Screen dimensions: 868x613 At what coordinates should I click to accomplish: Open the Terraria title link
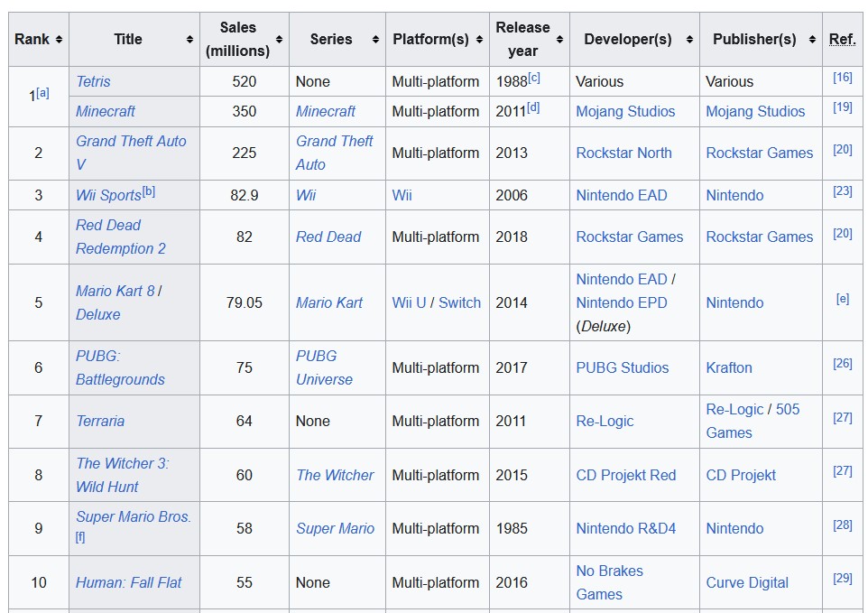[x=100, y=421]
